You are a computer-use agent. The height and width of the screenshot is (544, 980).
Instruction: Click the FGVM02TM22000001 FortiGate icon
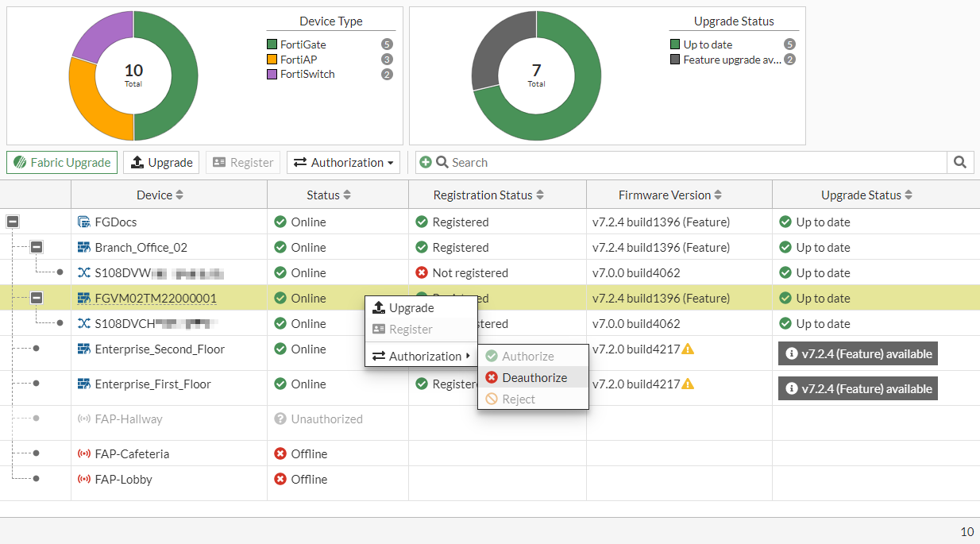click(x=83, y=298)
